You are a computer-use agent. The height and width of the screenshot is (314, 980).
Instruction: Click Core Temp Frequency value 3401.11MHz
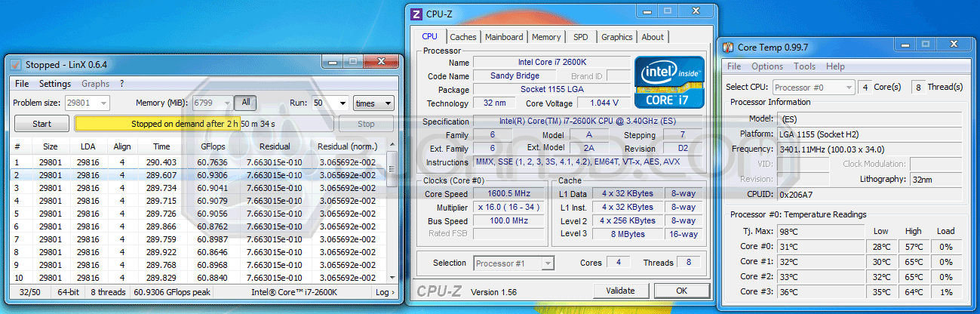point(871,149)
